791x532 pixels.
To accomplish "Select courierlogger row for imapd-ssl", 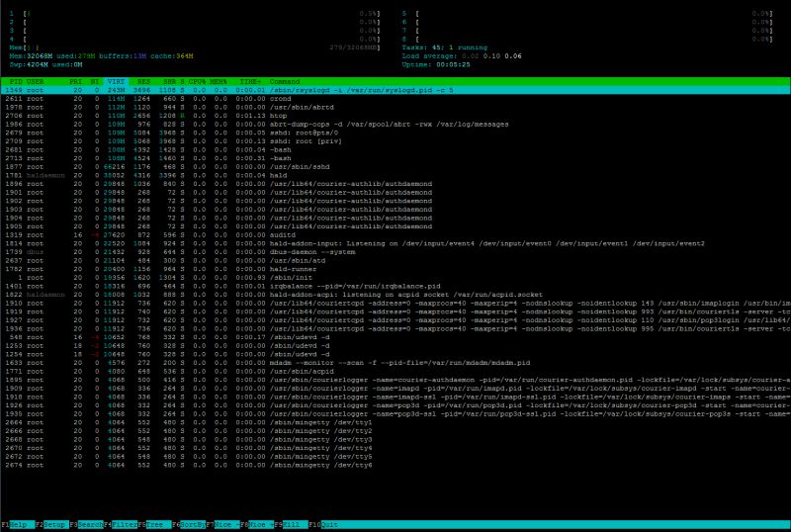I will (x=395, y=397).
